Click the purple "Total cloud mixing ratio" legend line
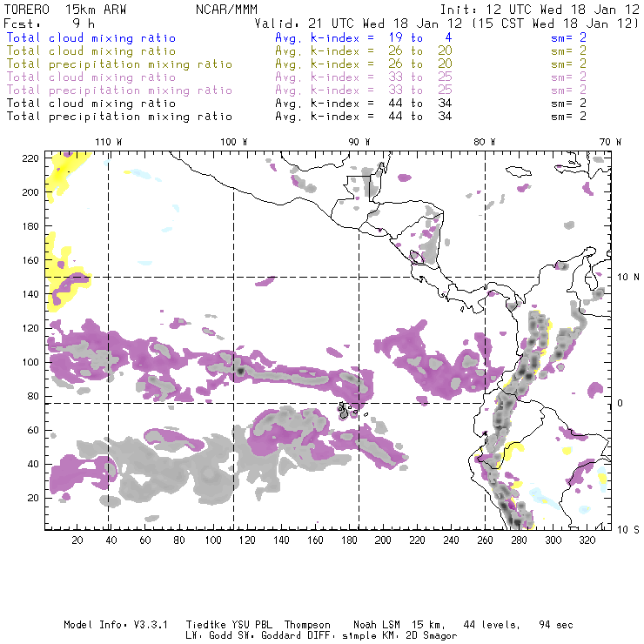The height and width of the screenshot is (644, 644). [91, 77]
